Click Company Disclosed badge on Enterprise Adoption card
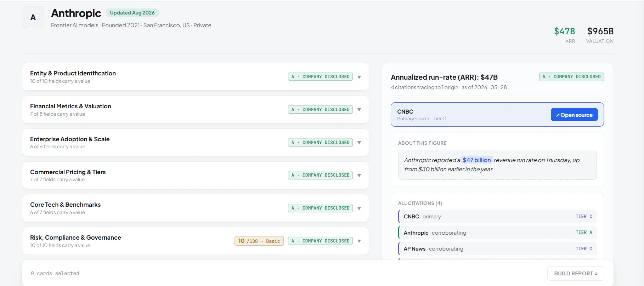Image resolution: width=644 pixels, height=286 pixels. coord(320,142)
